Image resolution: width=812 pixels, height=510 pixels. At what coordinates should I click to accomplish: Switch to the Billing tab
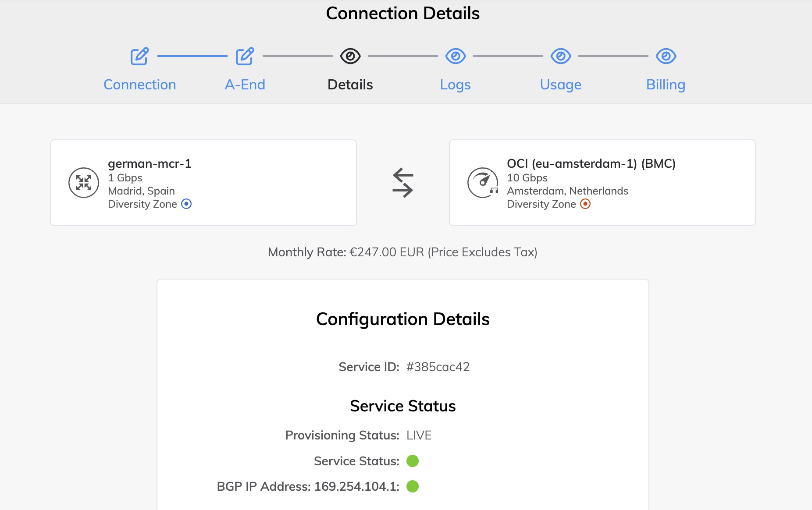tap(666, 84)
